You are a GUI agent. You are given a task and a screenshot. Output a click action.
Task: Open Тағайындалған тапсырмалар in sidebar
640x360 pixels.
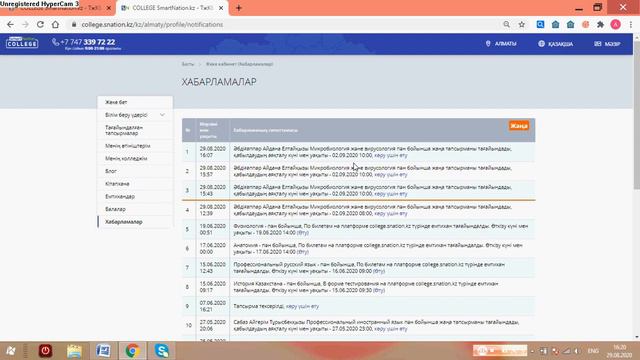point(124,130)
